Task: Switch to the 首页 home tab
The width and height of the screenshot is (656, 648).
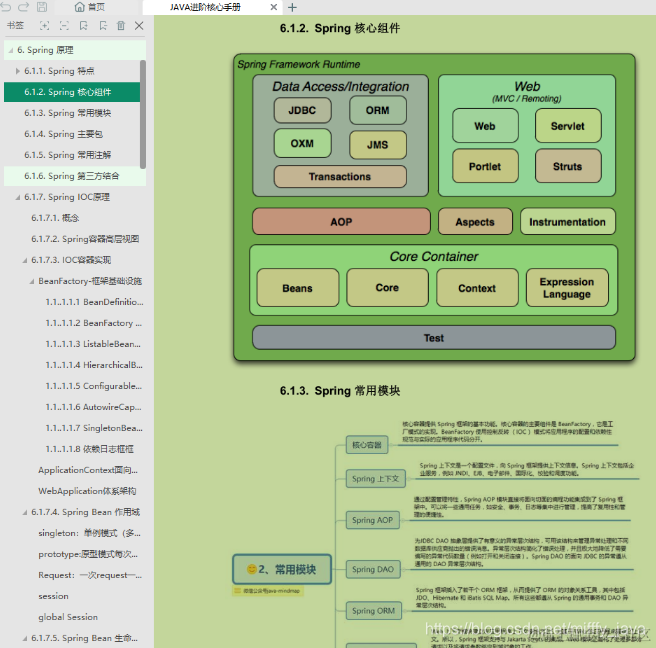Action: pyautogui.click(x=90, y=7)
